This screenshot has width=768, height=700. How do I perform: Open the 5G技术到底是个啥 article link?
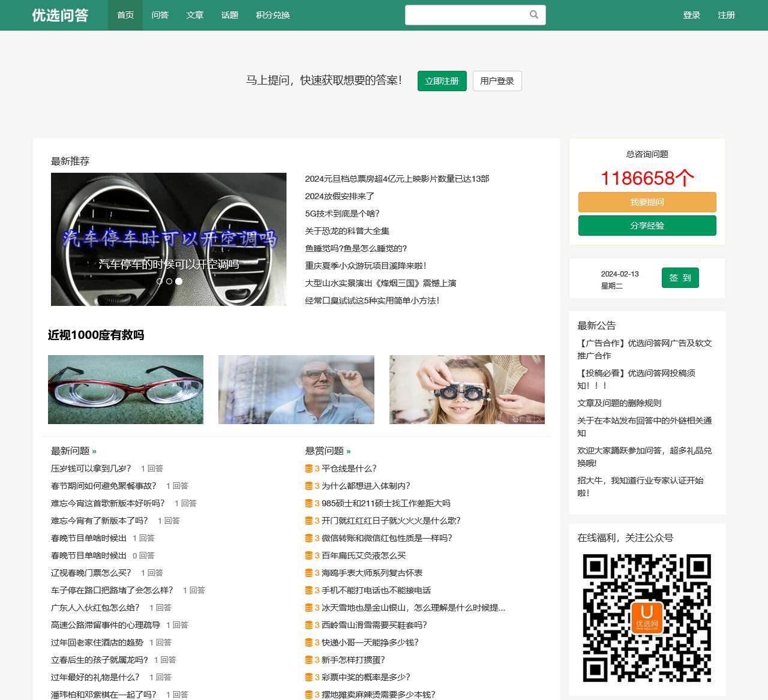[342, 214]
